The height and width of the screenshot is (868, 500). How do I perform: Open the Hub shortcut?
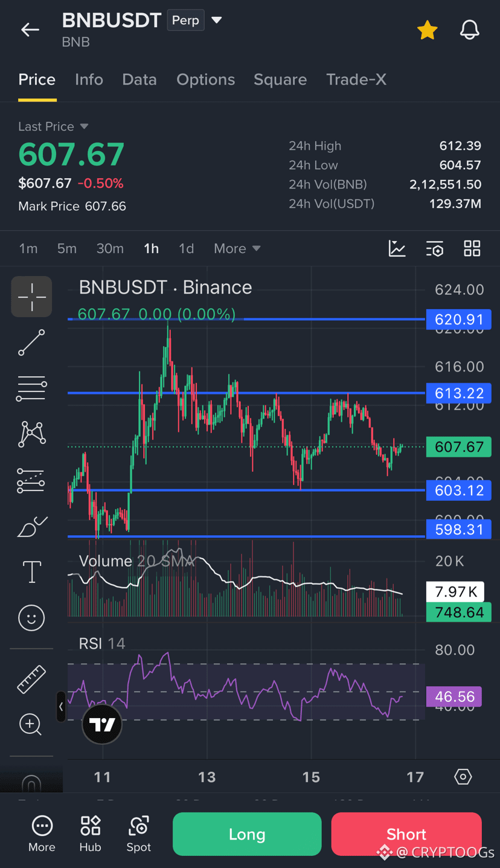pos(91,834)
